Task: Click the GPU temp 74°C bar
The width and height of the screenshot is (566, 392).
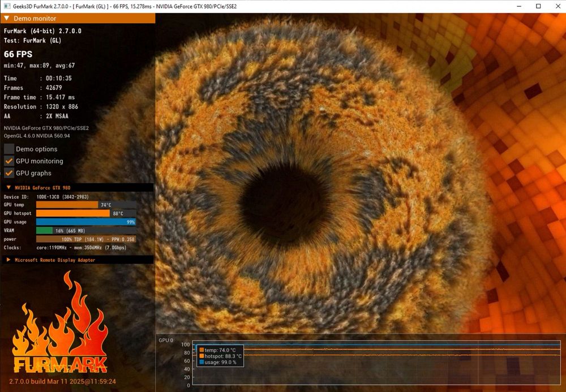Action: point(86,204)
